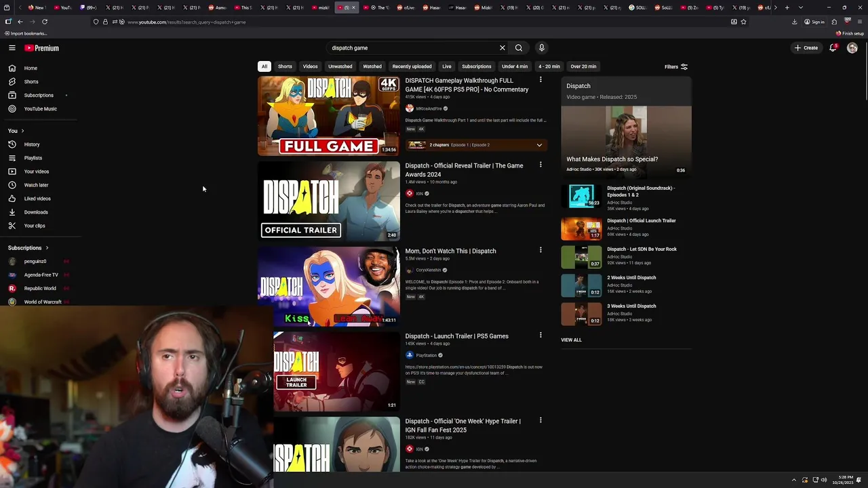Viewport: 868px width, 488px height.
Task: Go back with the browser back arrow
Action: pyautogui.click(x=20, y=22)
